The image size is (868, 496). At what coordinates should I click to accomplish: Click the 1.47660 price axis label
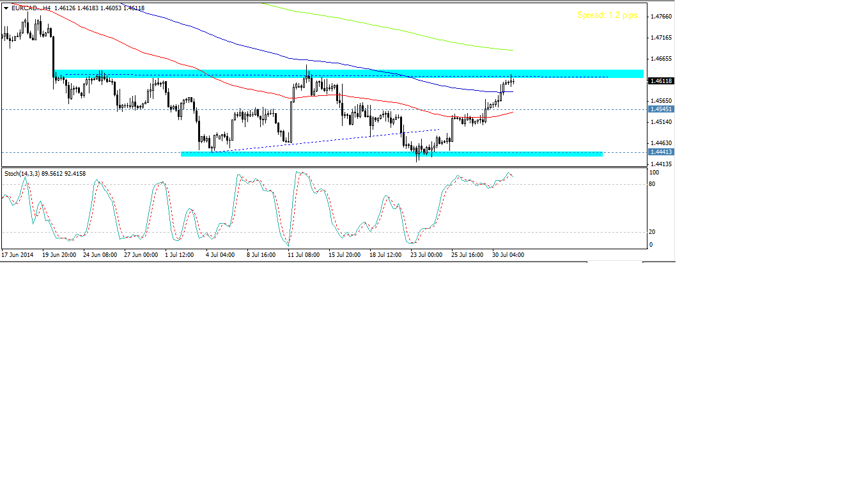point(661,17)
